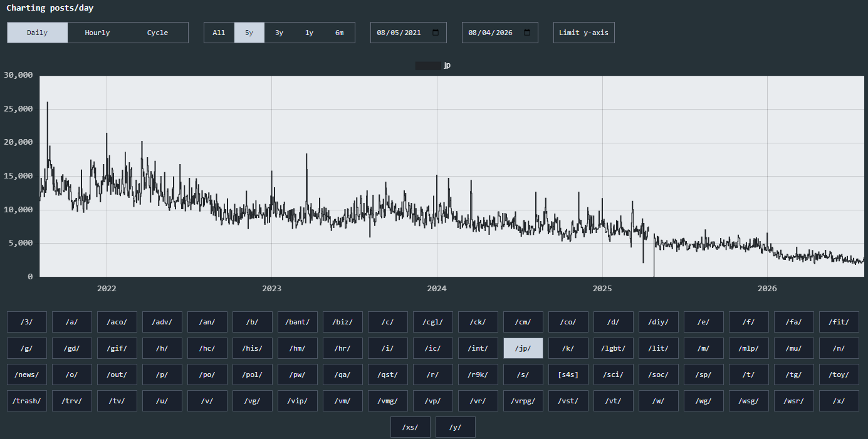Chart the /fit/ board
868x439 pixels.
tap(839, 322)
